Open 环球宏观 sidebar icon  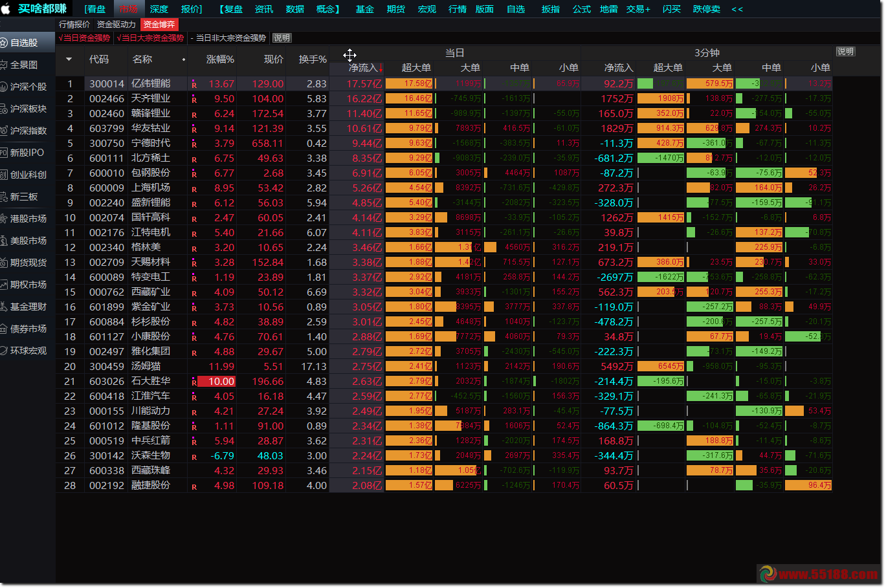tap(4, 351)
